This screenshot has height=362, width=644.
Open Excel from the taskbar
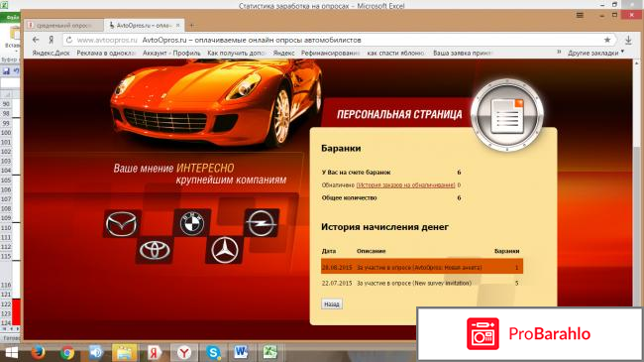tap(269, 352)
